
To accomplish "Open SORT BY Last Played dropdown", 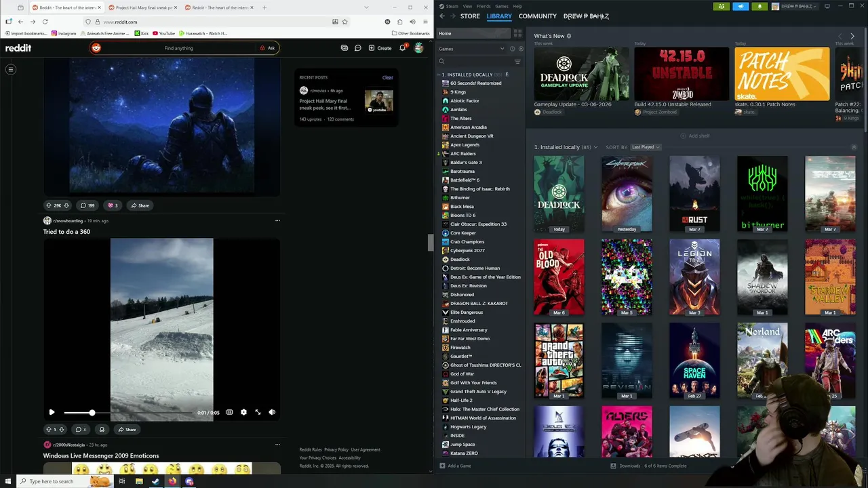I will [646, 147].
